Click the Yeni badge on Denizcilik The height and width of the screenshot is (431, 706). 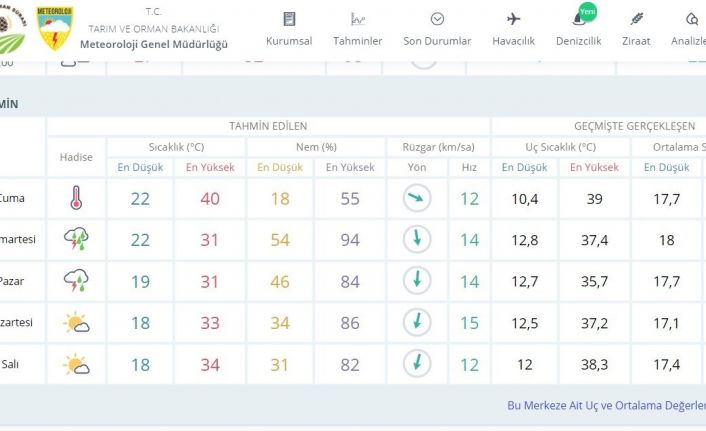coord(588,11)
